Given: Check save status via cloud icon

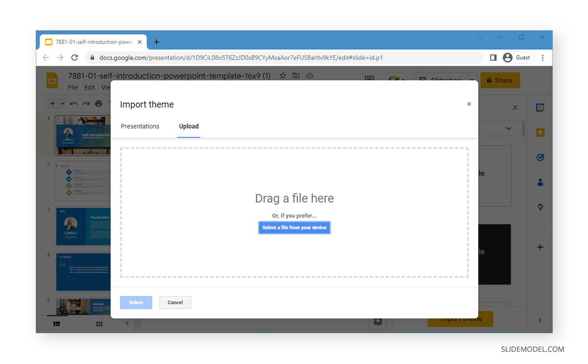Looking at the screenshot, I should (309, 75).
